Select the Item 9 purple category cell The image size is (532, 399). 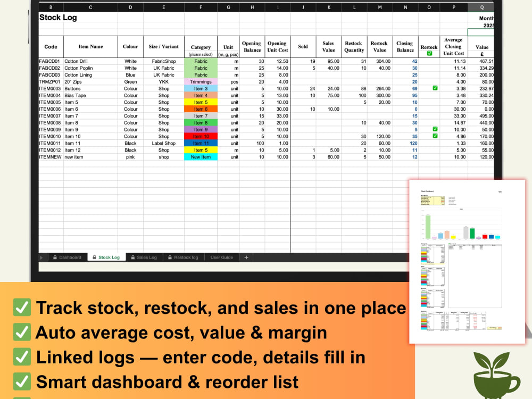tap(201, 130)
